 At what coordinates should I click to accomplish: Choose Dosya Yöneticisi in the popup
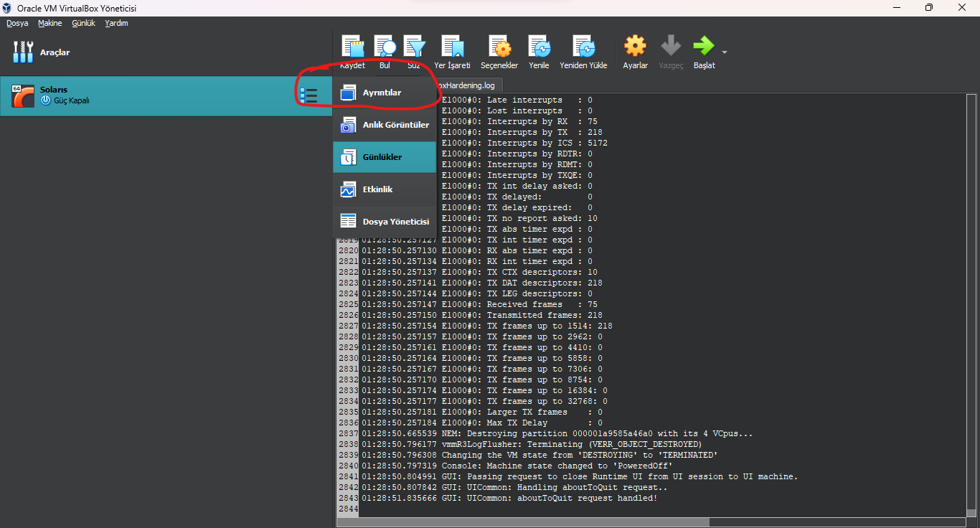385,222
